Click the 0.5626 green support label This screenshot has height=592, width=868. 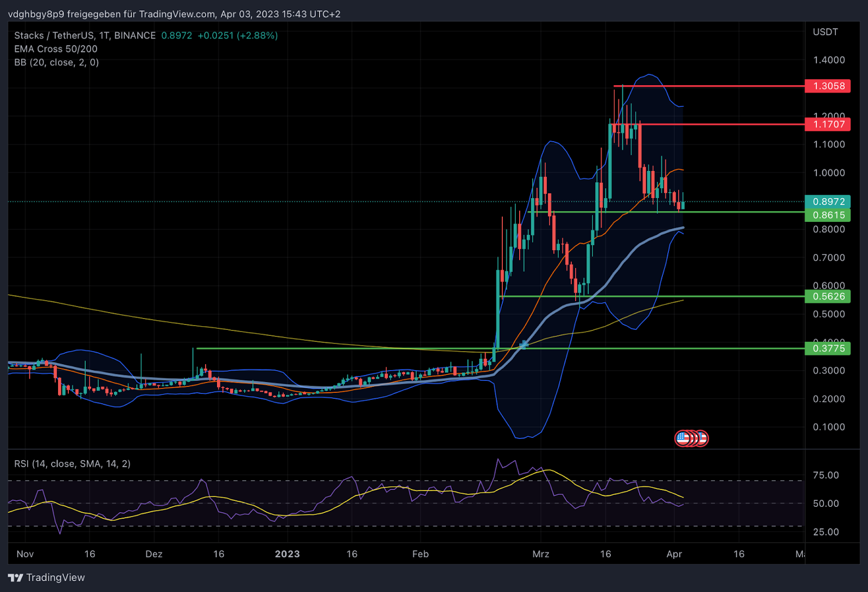click(828, 296)
